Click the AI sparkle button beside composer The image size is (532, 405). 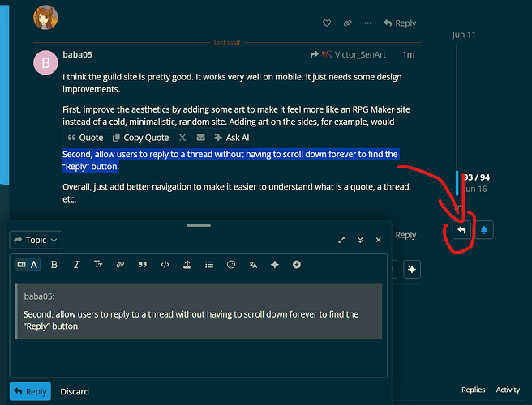(412, 270)
